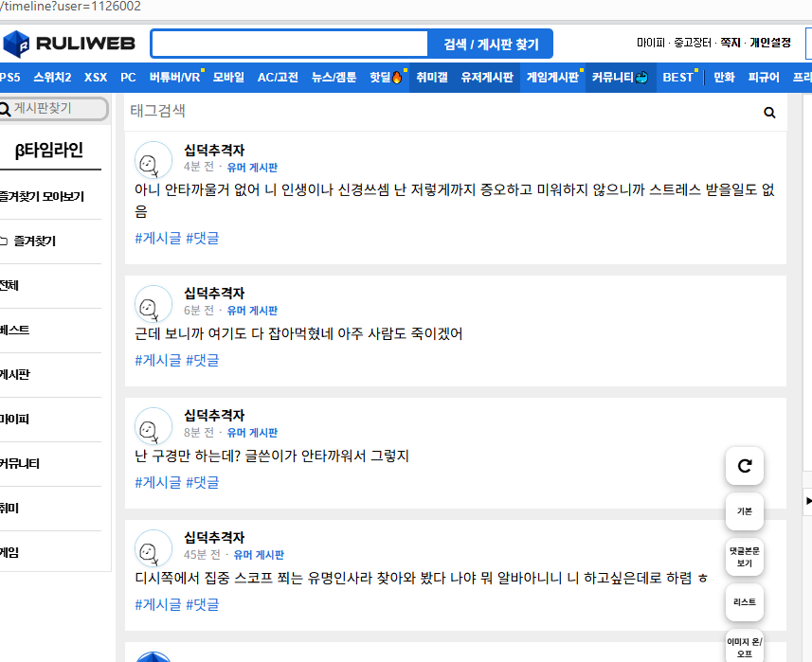Open the 유머 게시판 link on first post
This screenshot has width=812, height=662.
click(x=252, y=167)
